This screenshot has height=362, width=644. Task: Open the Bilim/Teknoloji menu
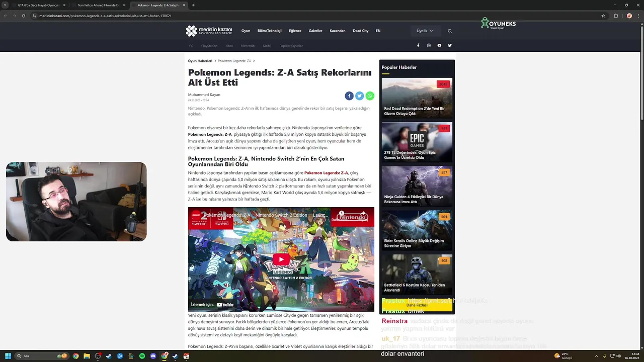269,31
